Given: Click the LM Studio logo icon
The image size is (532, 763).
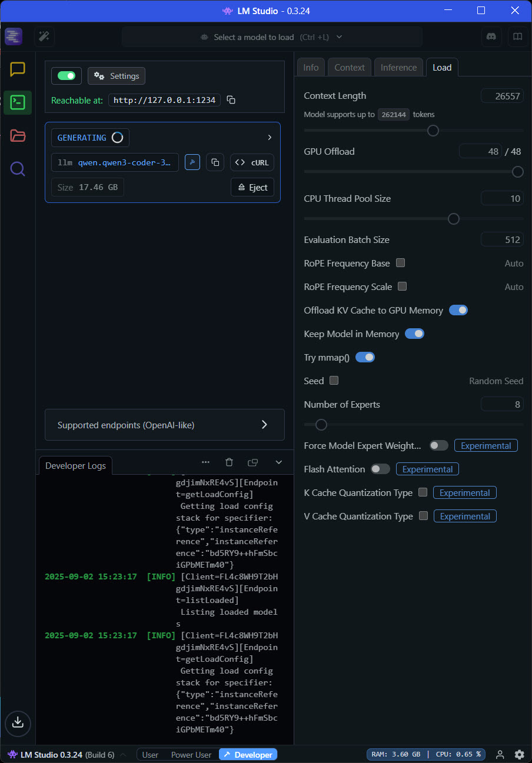Looking at the screenshot, I should coord(14,36).
